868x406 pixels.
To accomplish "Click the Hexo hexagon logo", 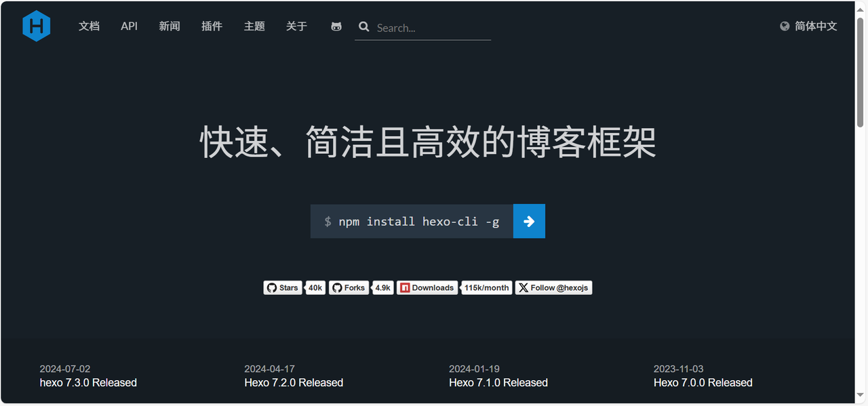I will (x=37, y=26).
